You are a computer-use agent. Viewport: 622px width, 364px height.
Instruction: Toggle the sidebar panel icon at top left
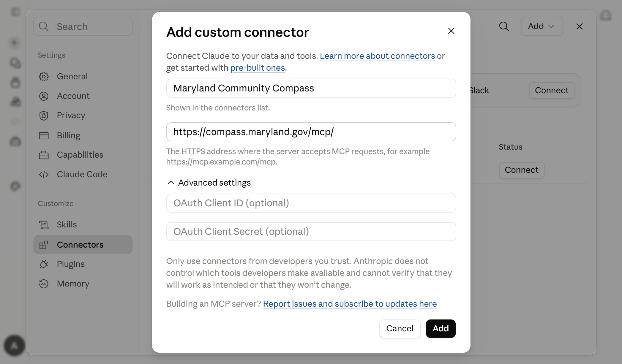(15, 12)
